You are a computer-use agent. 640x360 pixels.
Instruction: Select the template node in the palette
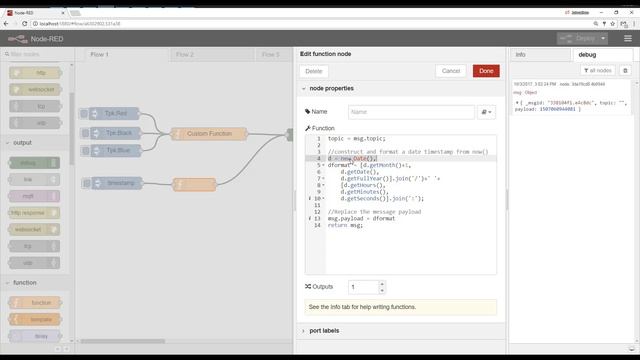tap(36, 319)
